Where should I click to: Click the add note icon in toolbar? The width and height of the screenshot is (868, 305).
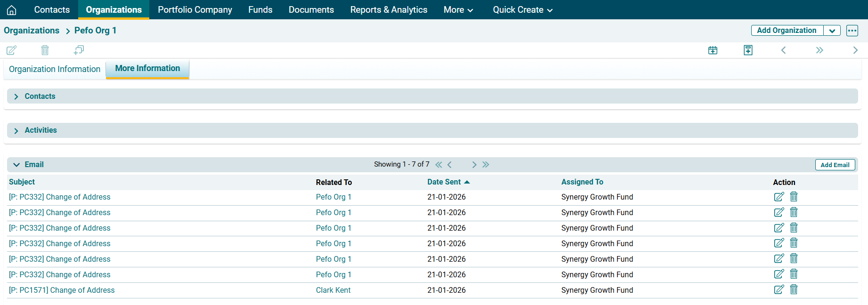point(748,50)
